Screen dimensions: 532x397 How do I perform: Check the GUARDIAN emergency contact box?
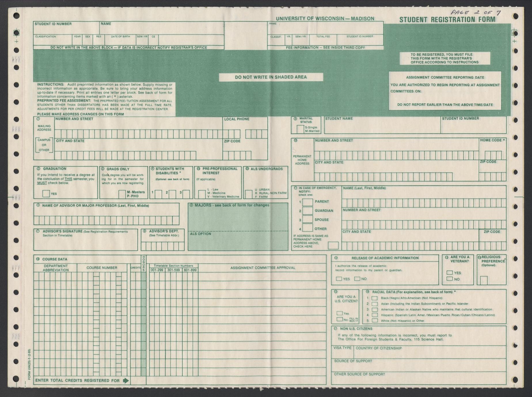(307, 211)
